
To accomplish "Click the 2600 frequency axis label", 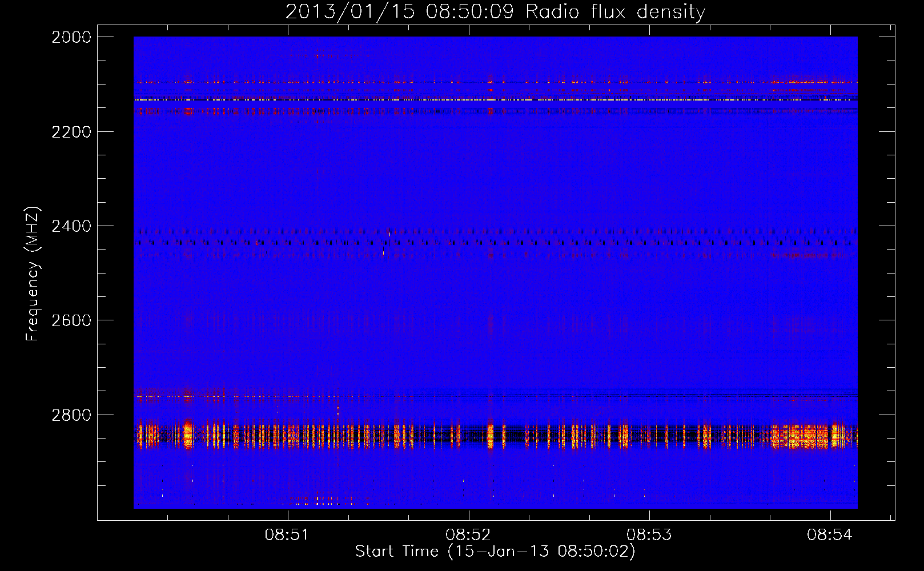I will (71, 320).
